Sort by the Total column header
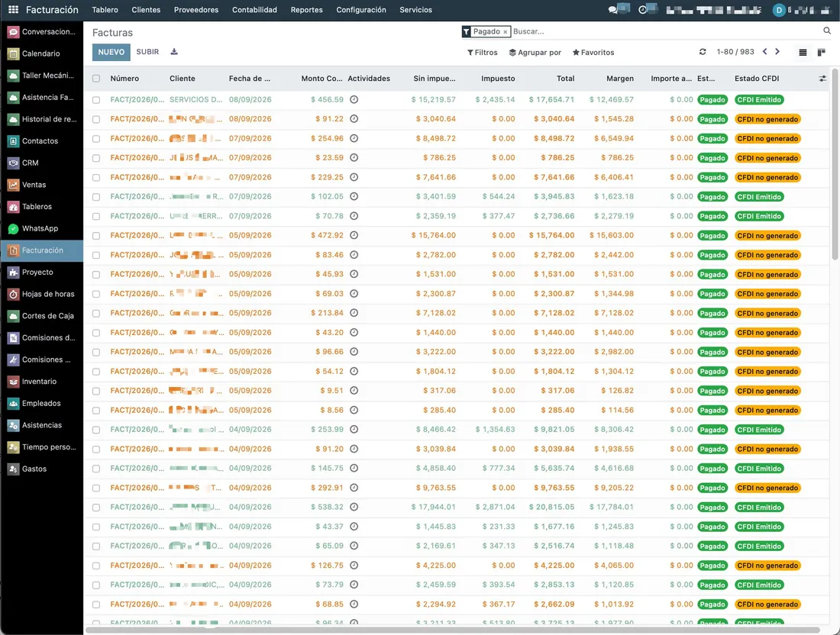 565,79
